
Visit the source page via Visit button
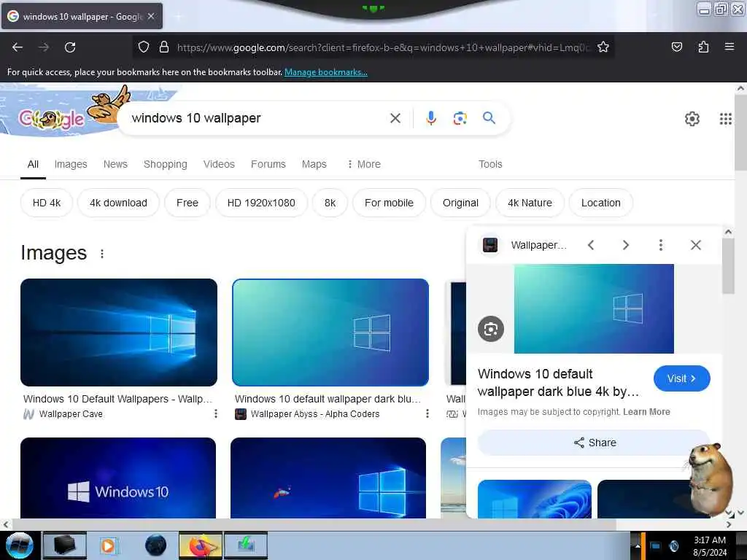click(x=682, y=378)
